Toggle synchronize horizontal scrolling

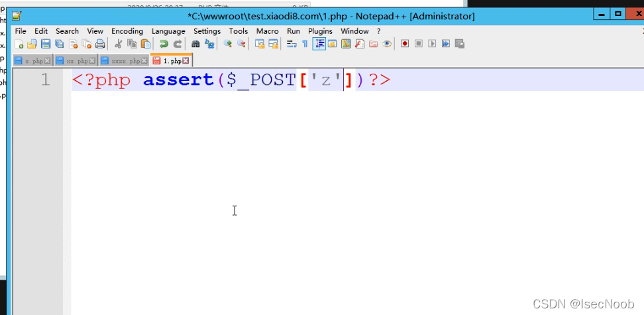pos(273,44)
